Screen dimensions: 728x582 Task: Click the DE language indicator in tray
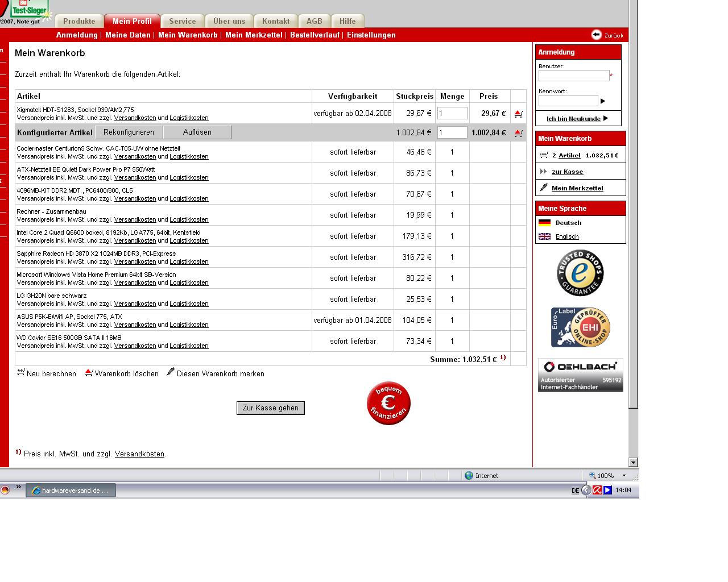[x=575, y=490]
